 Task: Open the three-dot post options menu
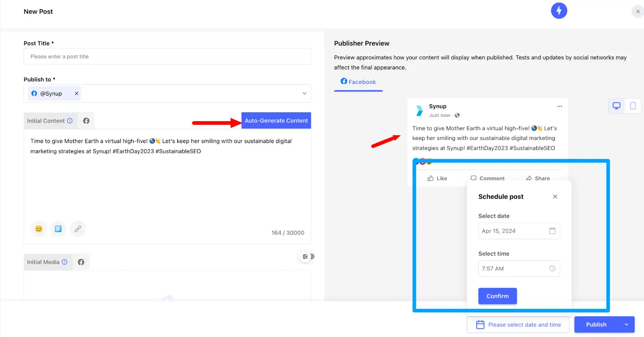point(559,106)
